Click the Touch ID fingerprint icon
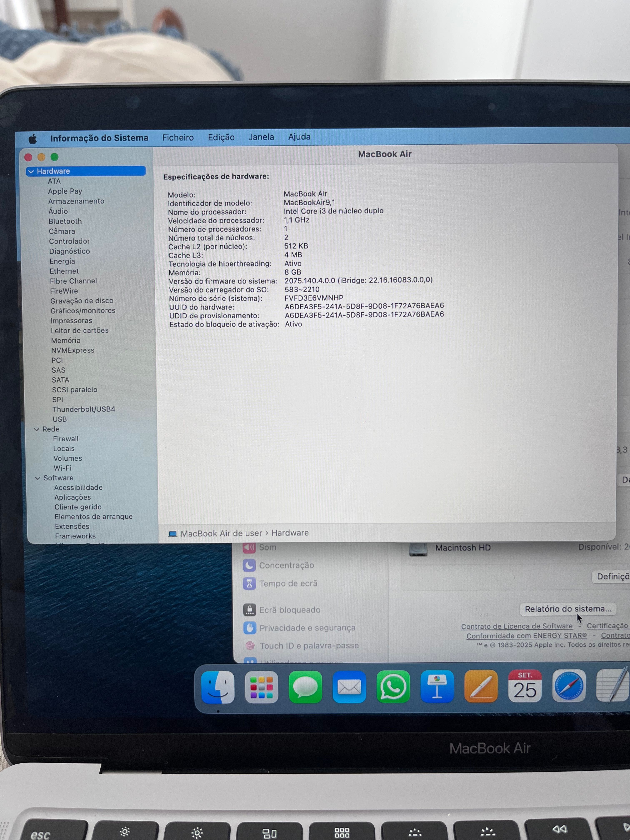The height and width of the screenshot is (840, 630). click(250, 646)
